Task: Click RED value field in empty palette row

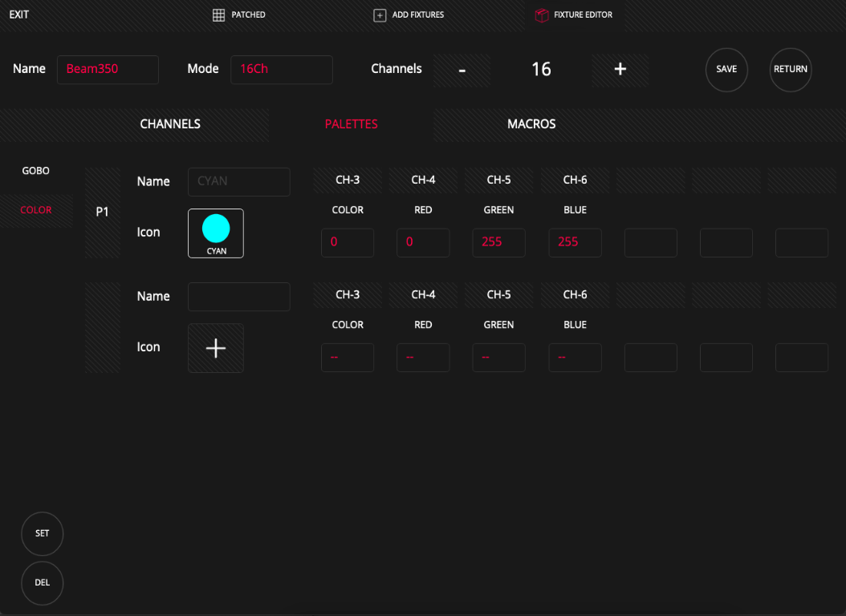Action: tap(423, 357)
